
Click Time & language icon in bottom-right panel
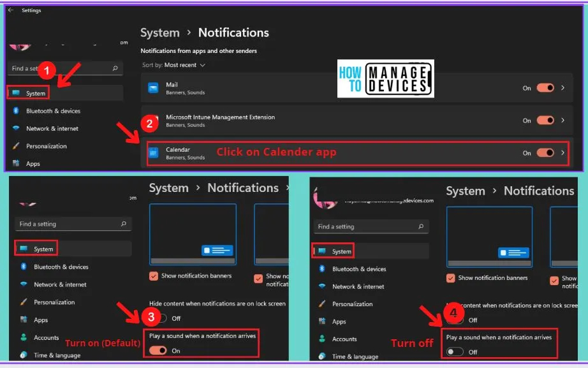click(x=322, y=356)
